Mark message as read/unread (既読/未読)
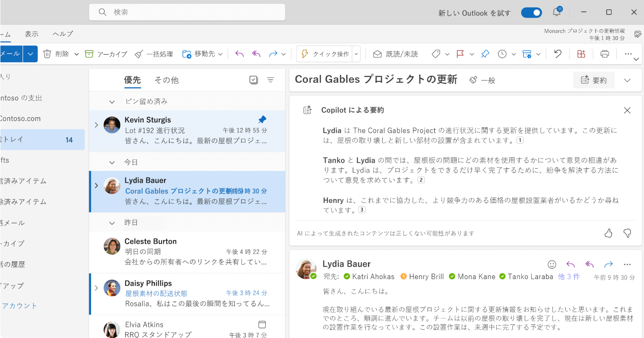Screen dimensions: 644x338 tap(395, 54)
